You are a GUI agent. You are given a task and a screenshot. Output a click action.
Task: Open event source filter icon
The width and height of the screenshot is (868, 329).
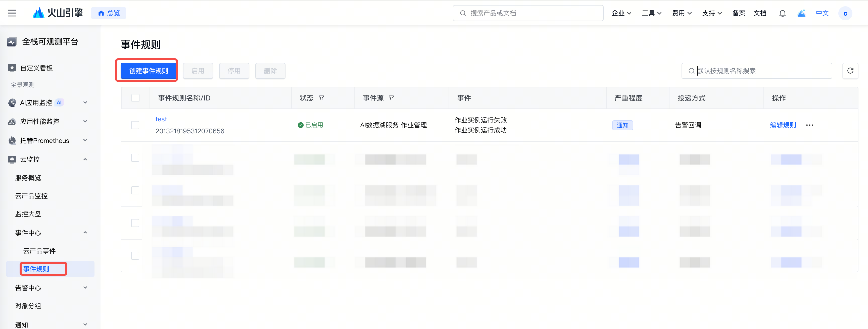(391, 98)
